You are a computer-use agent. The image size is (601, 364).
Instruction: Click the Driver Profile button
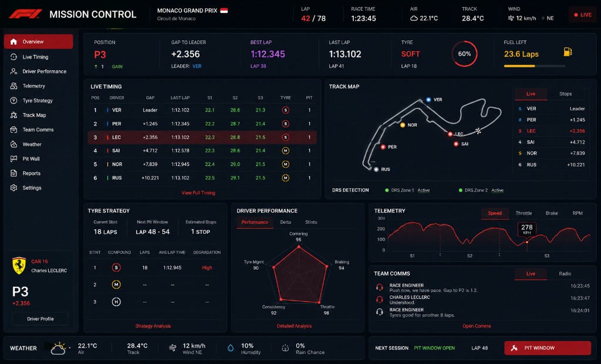pos(40,319)
